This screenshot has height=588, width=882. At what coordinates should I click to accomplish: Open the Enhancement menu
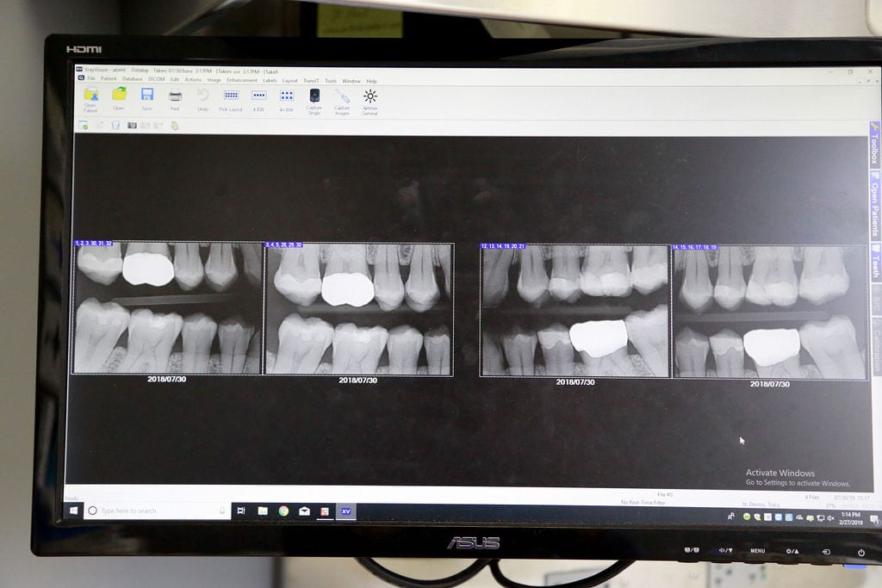242,80
